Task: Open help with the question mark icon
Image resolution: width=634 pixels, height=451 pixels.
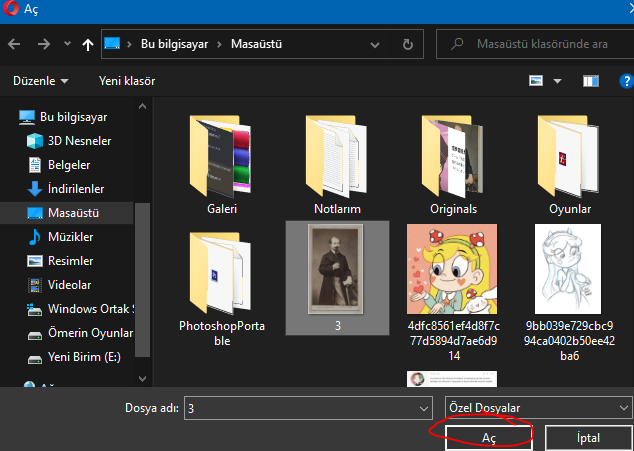Action: [x=626, y=81]
